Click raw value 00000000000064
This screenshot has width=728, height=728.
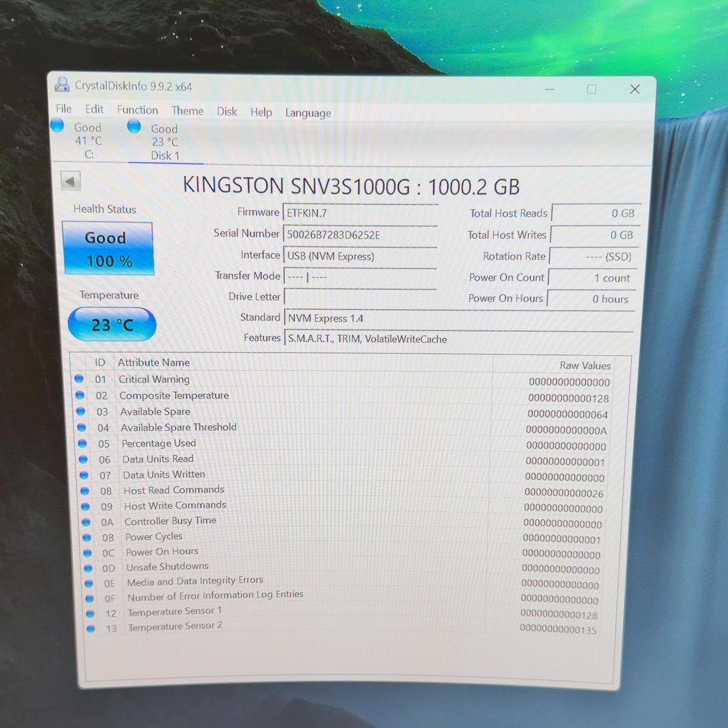coord(567,414)
